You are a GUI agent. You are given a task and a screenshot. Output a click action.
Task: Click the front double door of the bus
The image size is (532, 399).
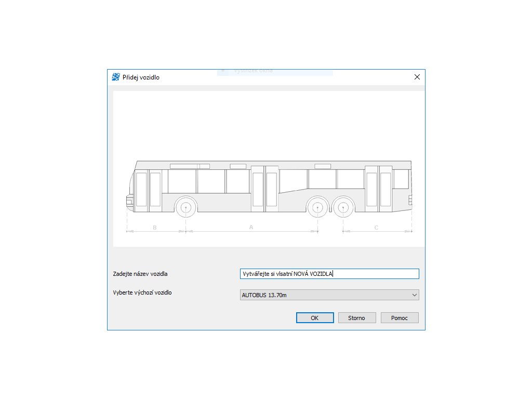click(x=148, y=191)
